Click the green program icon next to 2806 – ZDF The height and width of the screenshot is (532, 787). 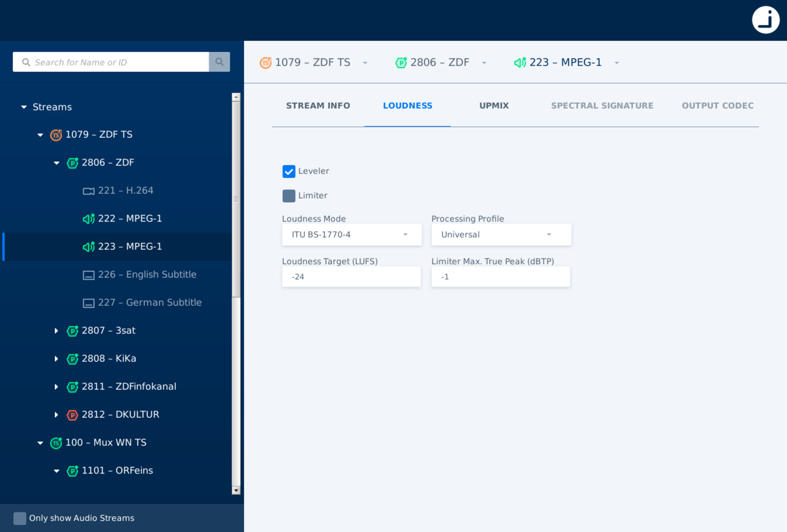pos(72,162)
